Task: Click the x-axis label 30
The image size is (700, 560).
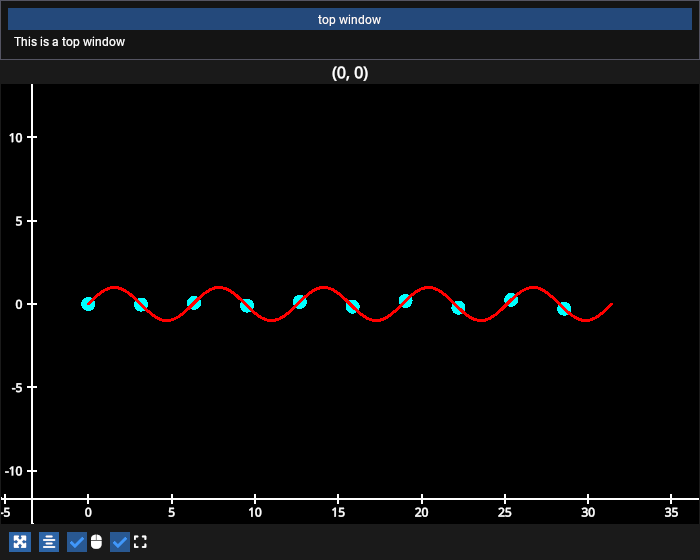Action: click(x=588, y=512)
